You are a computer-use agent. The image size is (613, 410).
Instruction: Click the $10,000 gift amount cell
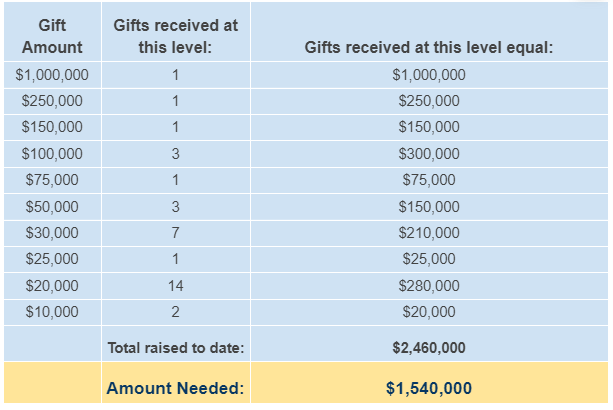click(x=52, y=312)
